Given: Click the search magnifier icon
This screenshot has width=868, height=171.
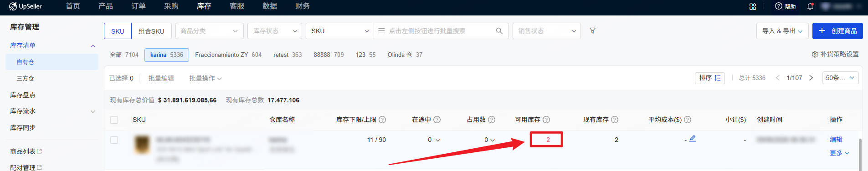Looking at the screenshot, I should [x=499, y=31].
